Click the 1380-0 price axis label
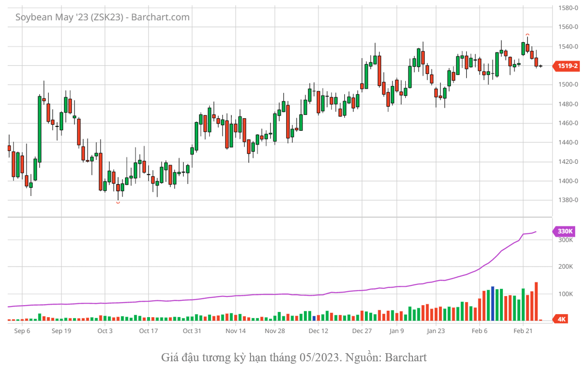588x369 pixels. 568,200
